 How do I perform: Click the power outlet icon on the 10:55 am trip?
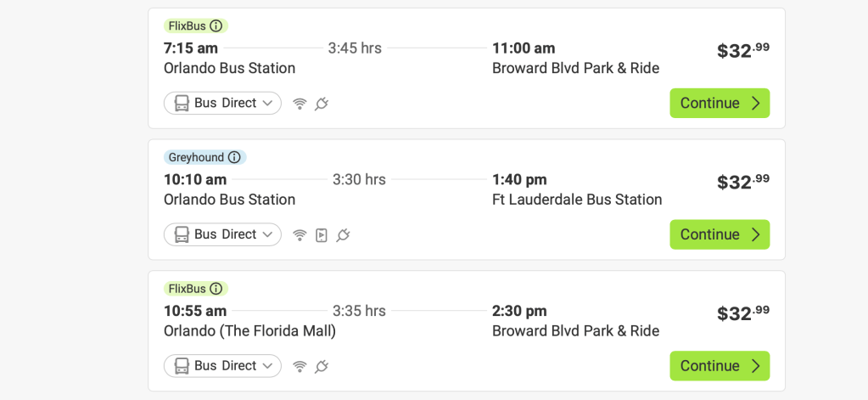(322, 366)
